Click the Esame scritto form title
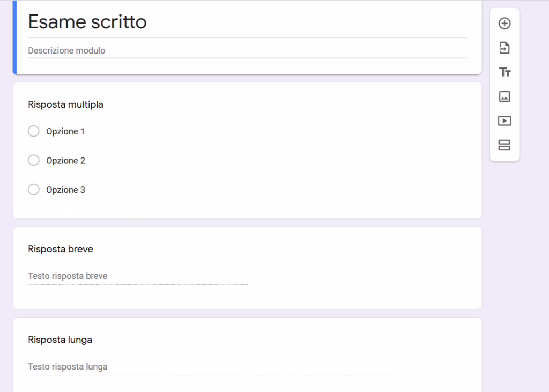This screenshot has width=549, height=392. pos(87,22)
